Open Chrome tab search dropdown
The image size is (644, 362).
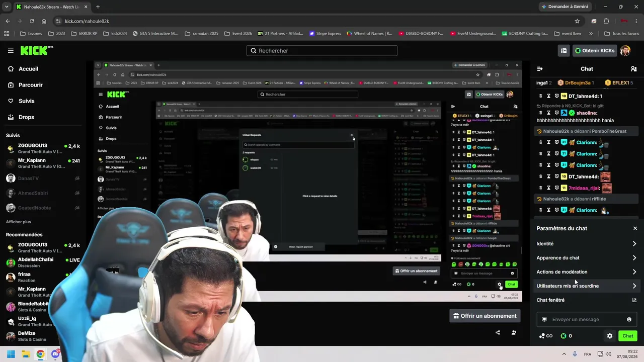[7, 7]
